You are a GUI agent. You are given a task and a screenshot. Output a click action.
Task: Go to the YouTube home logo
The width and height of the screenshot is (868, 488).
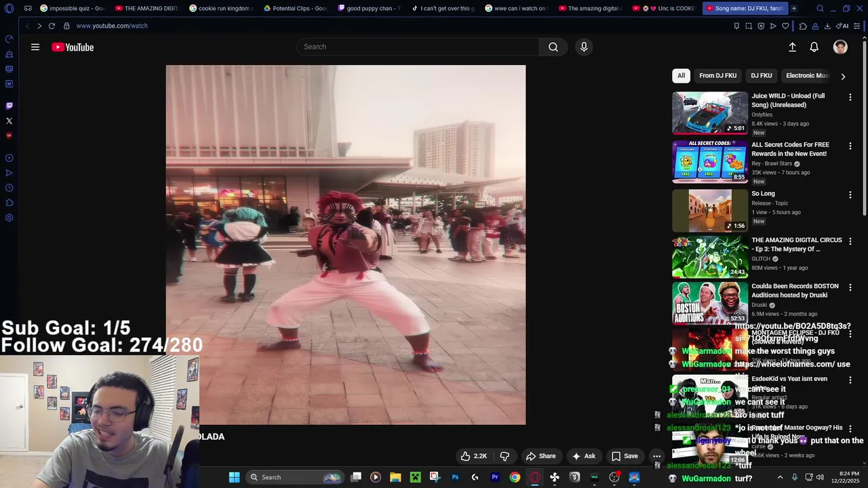point(73,47)
